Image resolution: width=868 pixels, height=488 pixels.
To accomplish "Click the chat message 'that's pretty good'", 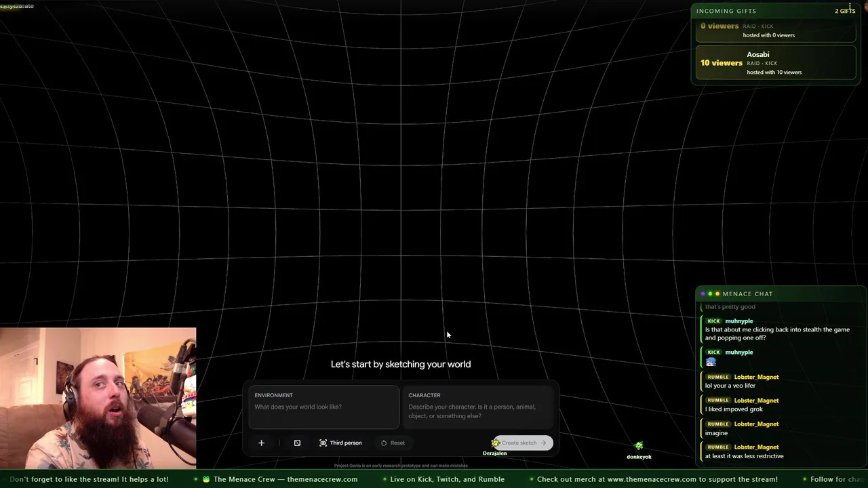I will (x=730, y=307).
